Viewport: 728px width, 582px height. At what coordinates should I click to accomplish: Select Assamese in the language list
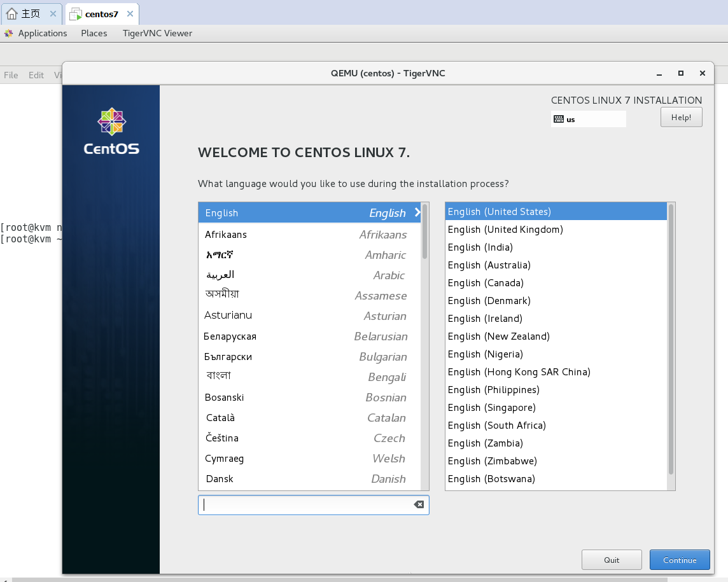tap(310, 296)
